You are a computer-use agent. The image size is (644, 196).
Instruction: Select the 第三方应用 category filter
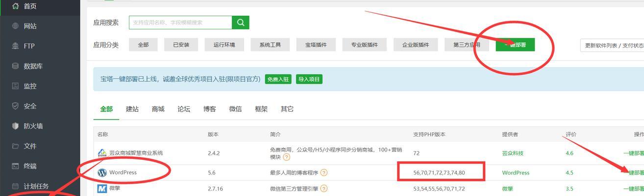click(x=467, y=45)
